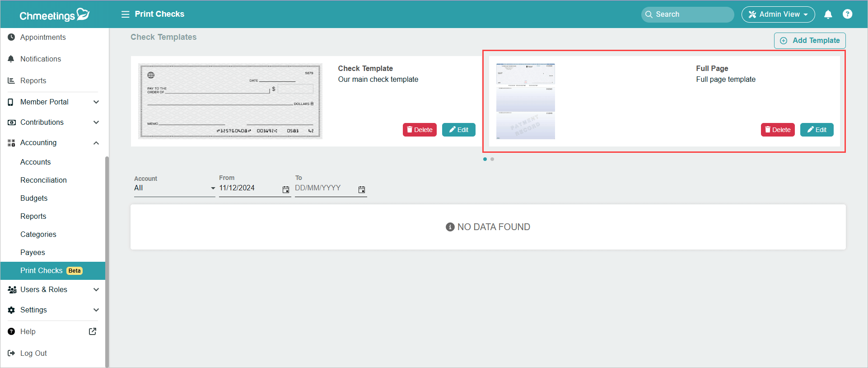Expand the Member Portal menu chevron
This screenshot has height=368, width=868.
pos(96,102)
